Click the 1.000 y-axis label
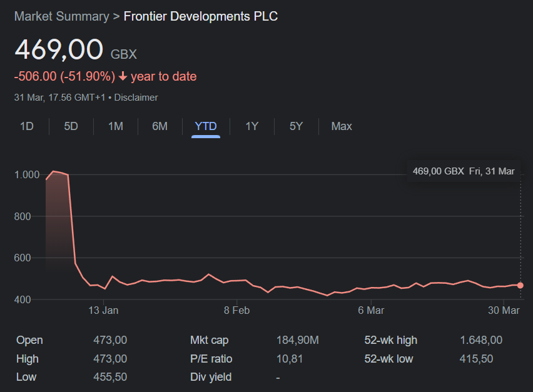Image resolution: width=533 pixels, height=392 pixels. coord(27,174)
